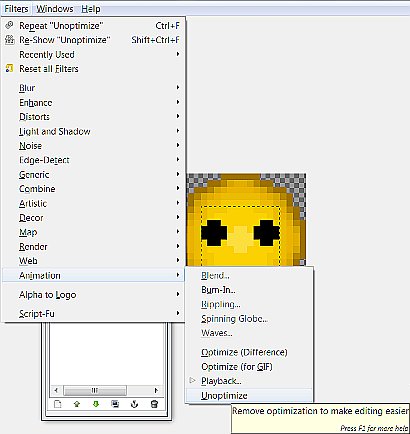
Task: Expand the Blur submenu
Action: (x=93, y=88)
